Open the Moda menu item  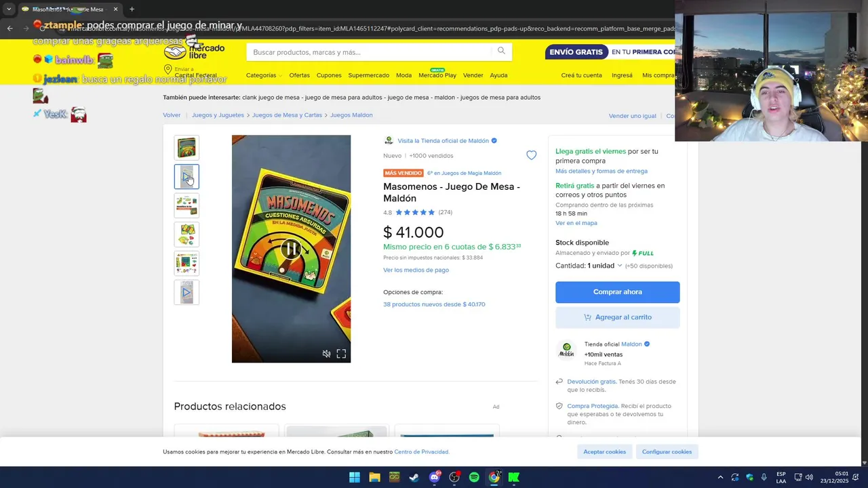(403, 75)
